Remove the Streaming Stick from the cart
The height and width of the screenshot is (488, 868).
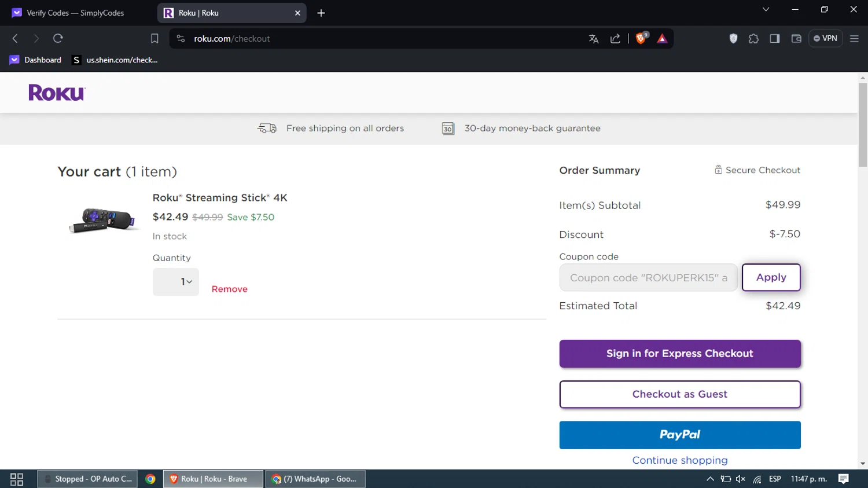tap(229, 289)
